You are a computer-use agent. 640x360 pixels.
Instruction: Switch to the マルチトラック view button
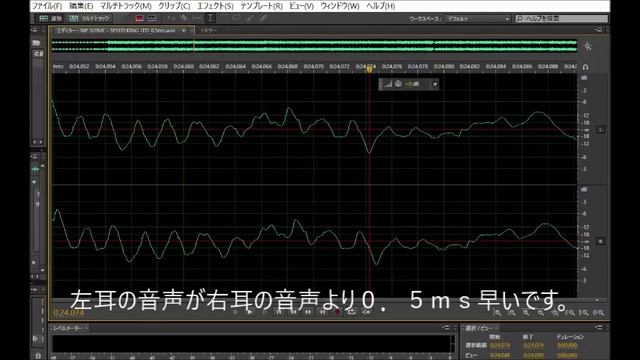coord(89,18)
